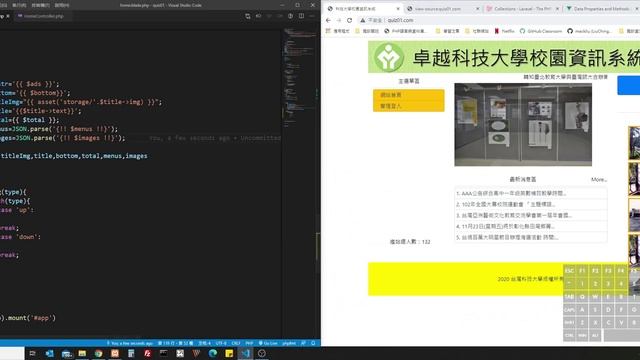This screenshot has height=360, width=640.
Task: Open the VS Code notifications bell in the status bar
Action: coord(313,343)
